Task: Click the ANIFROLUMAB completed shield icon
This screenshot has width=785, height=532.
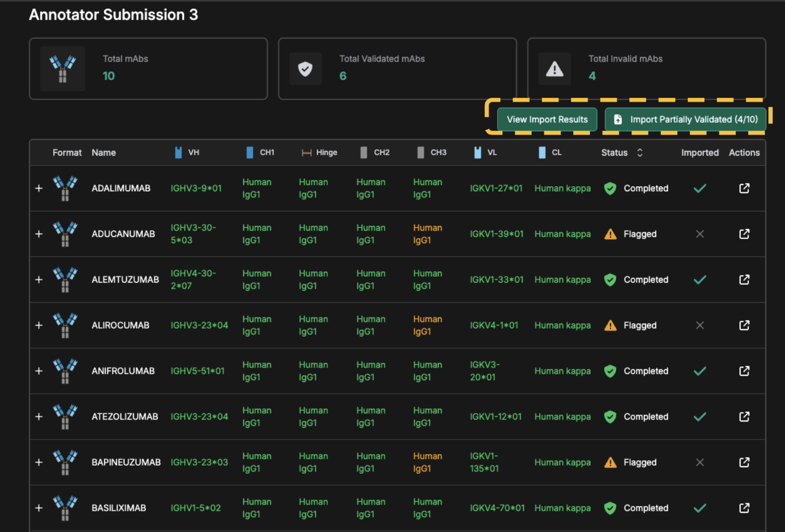Action: [x=610, y=371]
